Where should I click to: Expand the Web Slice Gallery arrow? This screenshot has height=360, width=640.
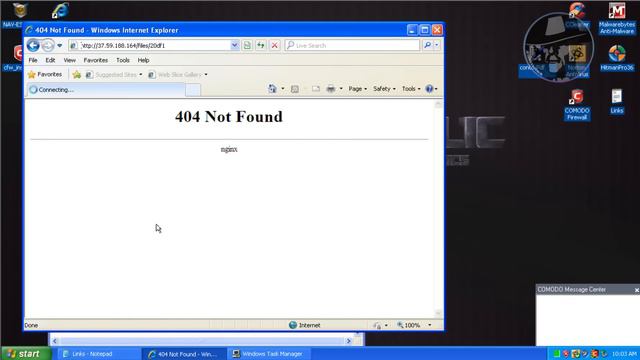[206, 75]
